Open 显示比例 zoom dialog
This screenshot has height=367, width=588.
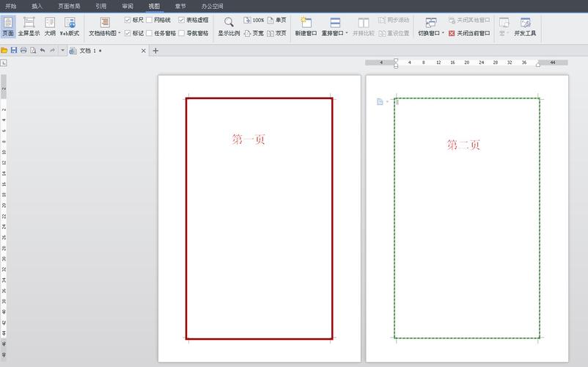229,26
